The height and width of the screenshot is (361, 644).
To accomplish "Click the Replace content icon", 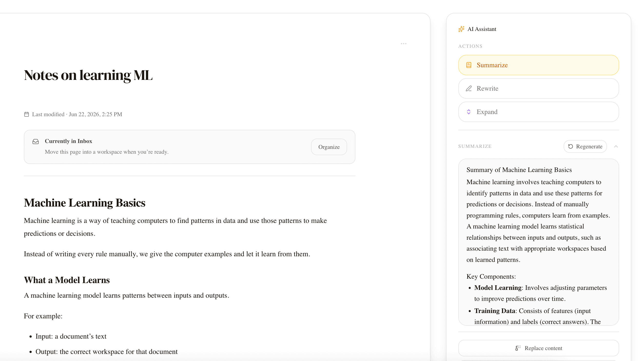I will click(518, 348).
